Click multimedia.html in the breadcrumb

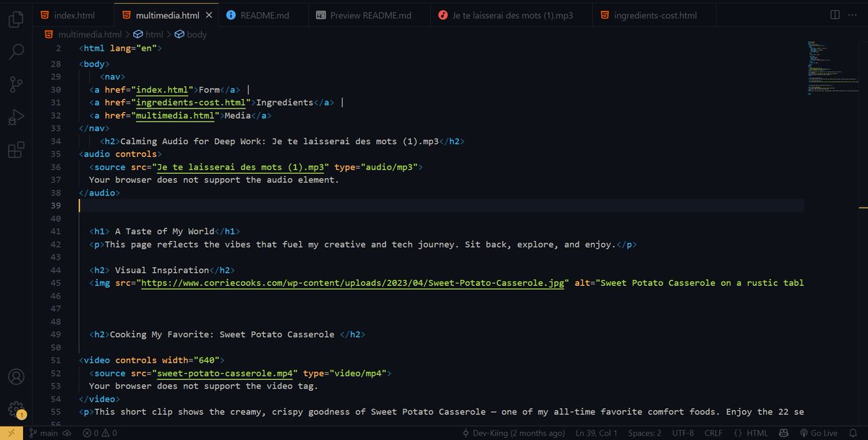tap(90, 34)
